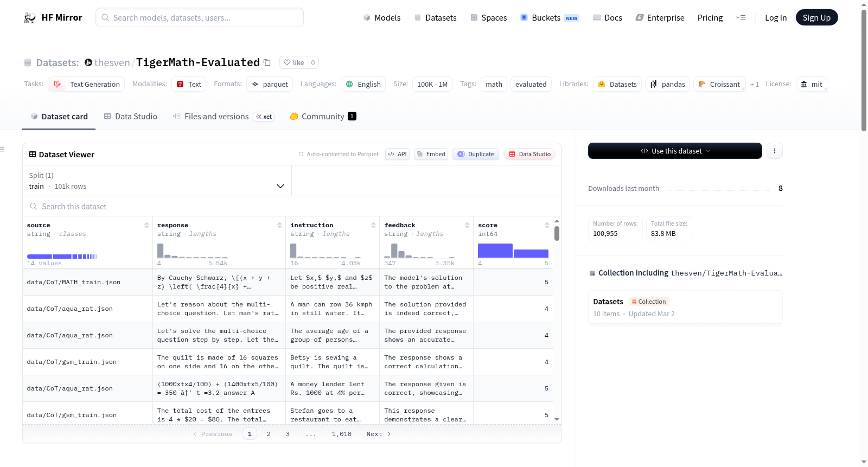Sort the response column
Viewport: 868px width, 467px height.
tap(279, 225)
